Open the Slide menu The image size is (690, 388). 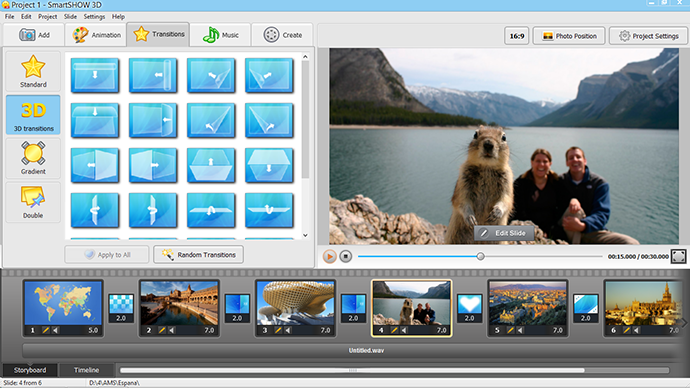(70, 16)
